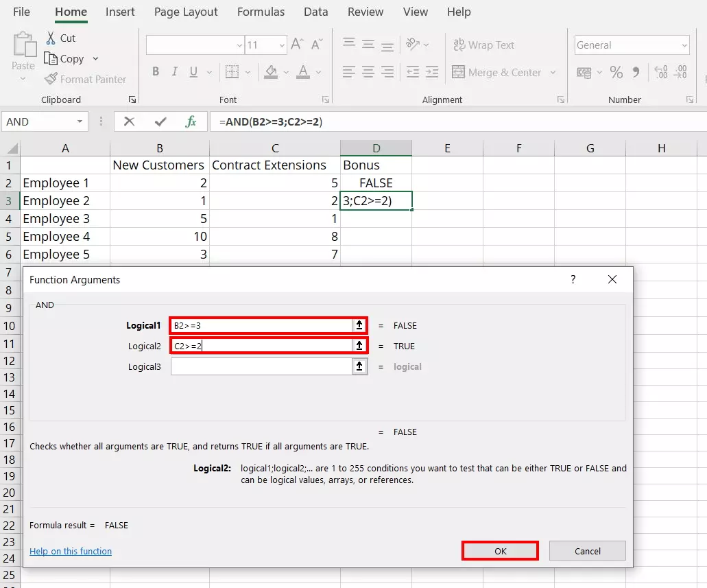Click the Insert Function fx icon

tap(191, 121)
